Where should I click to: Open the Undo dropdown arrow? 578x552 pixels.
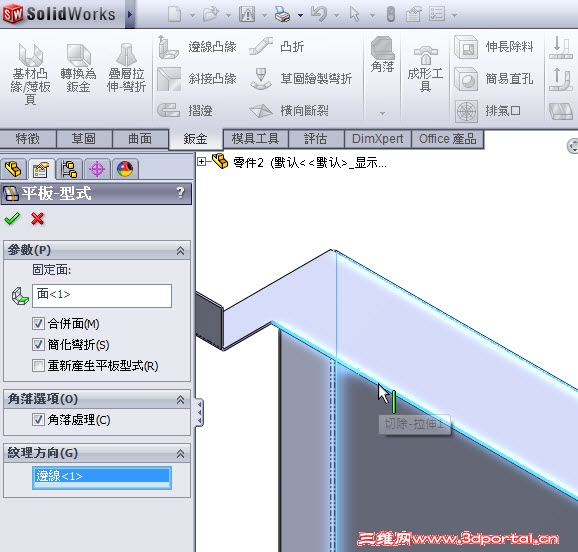tap(337, 15)
